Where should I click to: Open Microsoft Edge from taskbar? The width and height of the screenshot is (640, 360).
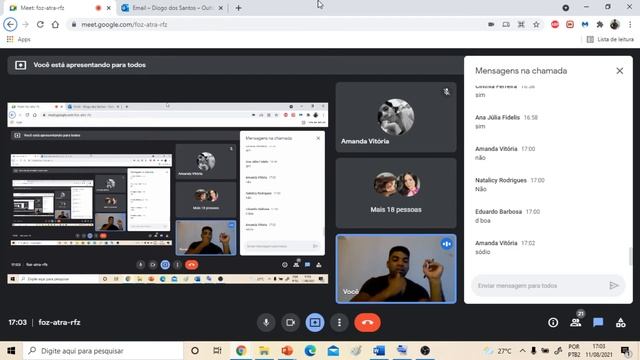click(310, 351)
